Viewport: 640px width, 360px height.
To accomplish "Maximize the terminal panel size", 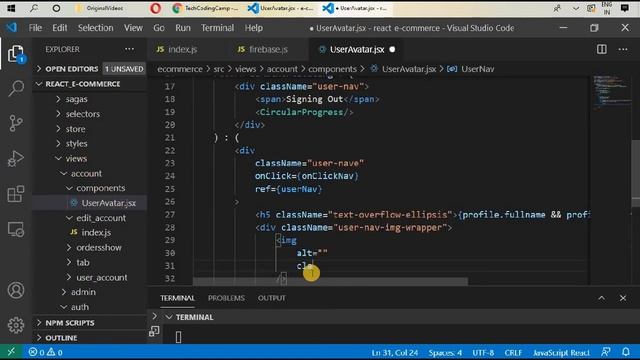I will coord(602,298).
